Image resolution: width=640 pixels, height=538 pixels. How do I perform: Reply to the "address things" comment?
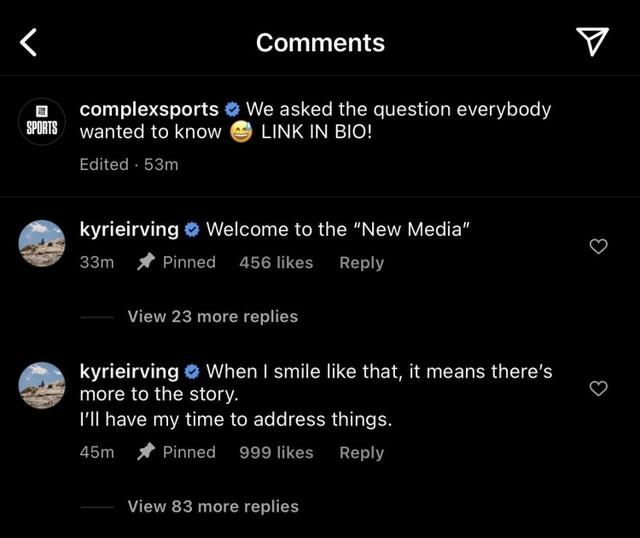click(x=361, y=452)
